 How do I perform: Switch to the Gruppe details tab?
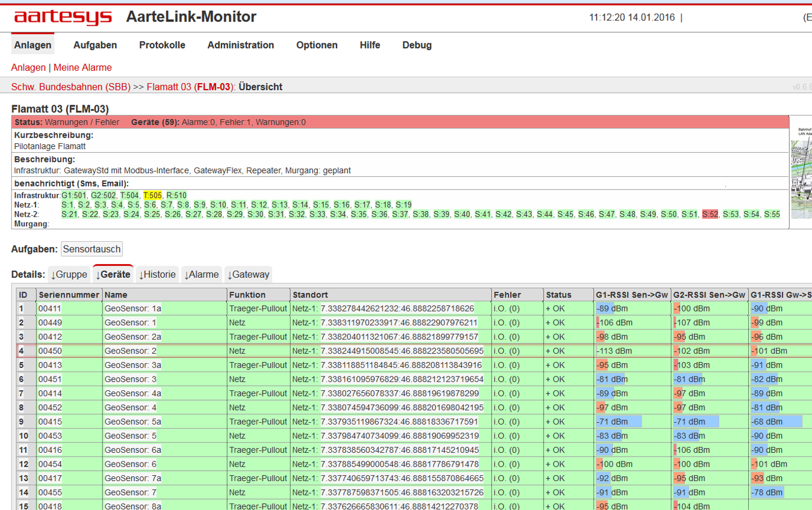(69, 274)
